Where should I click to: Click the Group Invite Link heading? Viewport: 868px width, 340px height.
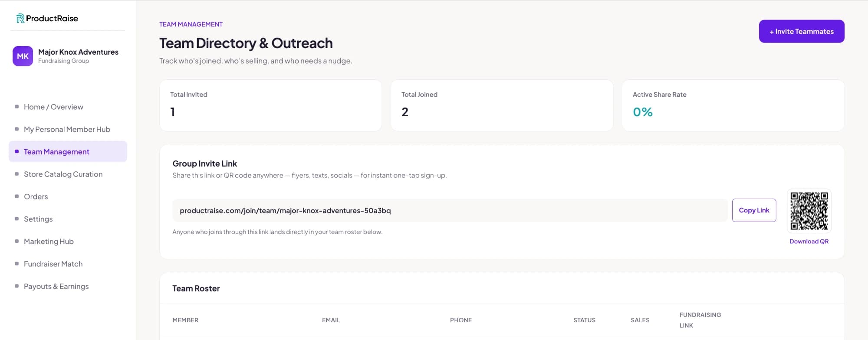point(205,163)
